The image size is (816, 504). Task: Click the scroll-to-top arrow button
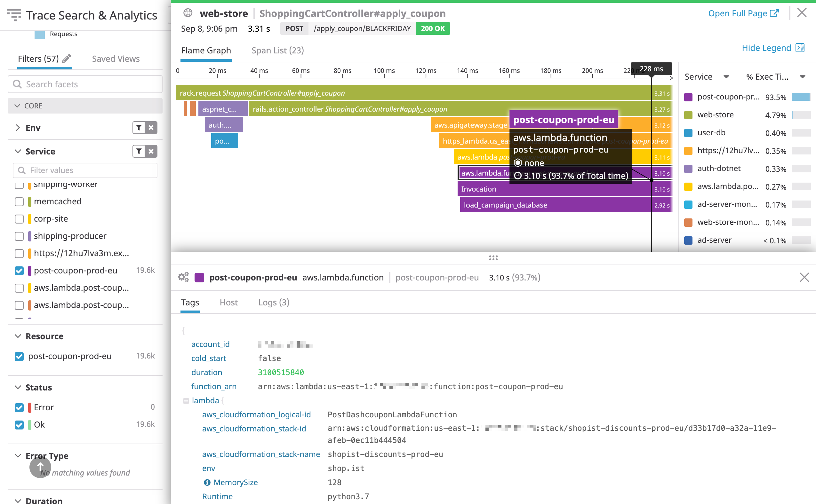pos(40,467)
